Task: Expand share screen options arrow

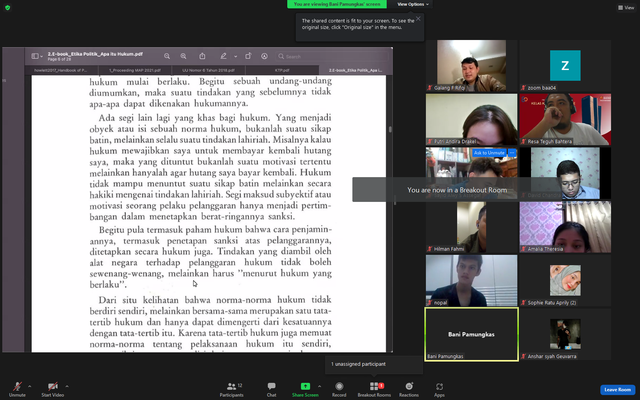Action: pyautogui.click(x=319, y=386)
